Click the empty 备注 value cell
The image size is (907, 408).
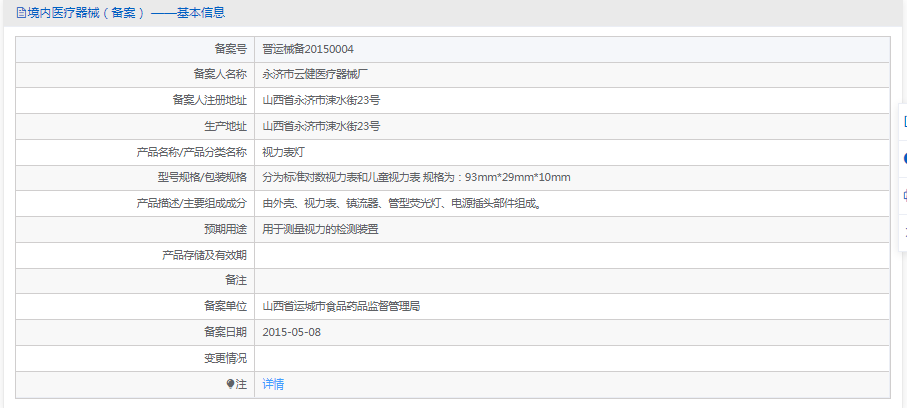pyautogui.click(x=570, y=281)
